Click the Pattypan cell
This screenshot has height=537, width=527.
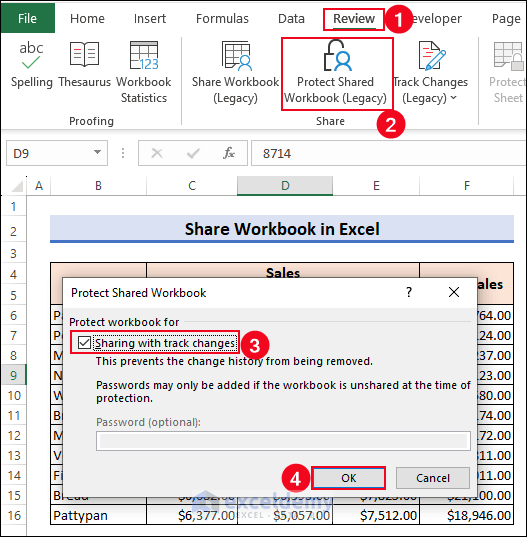click(99, 515)
